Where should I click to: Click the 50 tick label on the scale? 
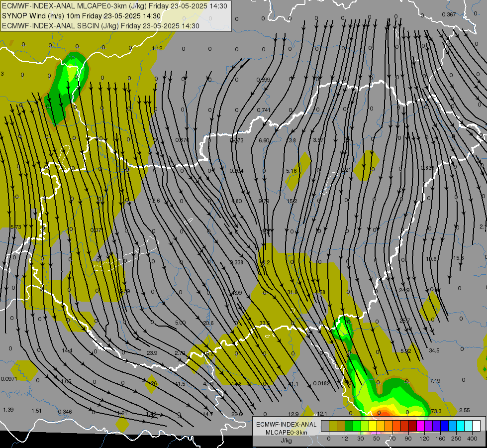tap(377, 439)
